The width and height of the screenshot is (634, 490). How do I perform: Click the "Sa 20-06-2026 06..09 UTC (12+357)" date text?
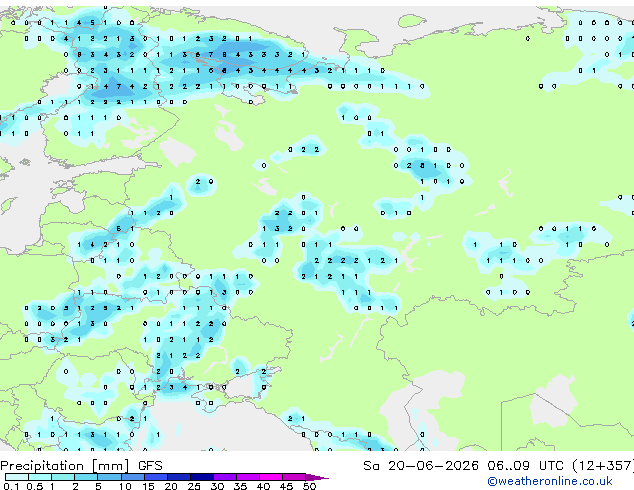[x=498, y=466]
